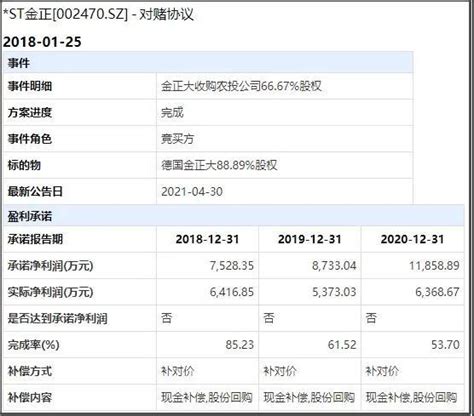Image resolution: width=474 pixels, height=416 pixels.
Task: Click the 方案进度 row label
Action: coord(30,112)
